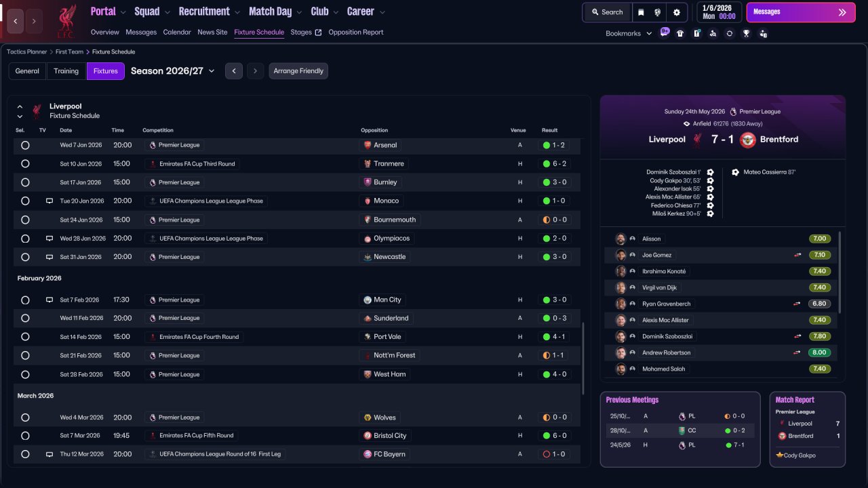Select the Bristol City fixture radio button
868x488 pixels.
coord(25,436)
